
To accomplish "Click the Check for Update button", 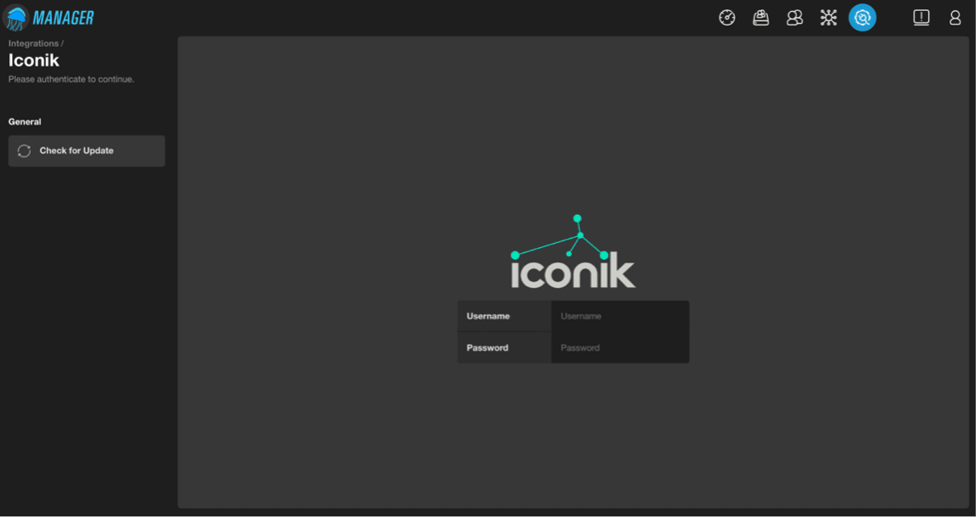I will tap(87, 151).
